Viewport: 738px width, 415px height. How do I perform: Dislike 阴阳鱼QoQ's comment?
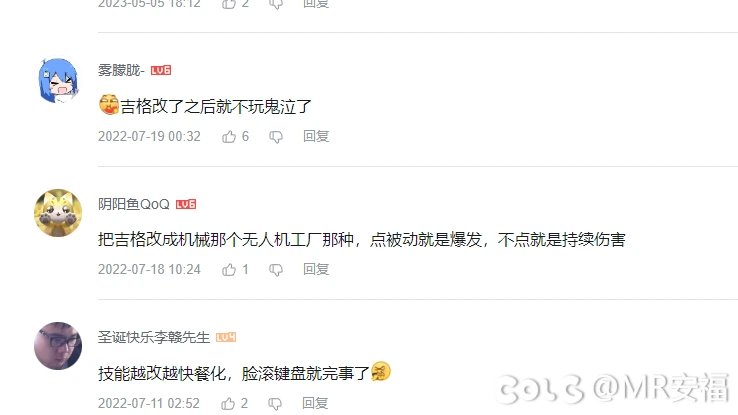point(276,270)
